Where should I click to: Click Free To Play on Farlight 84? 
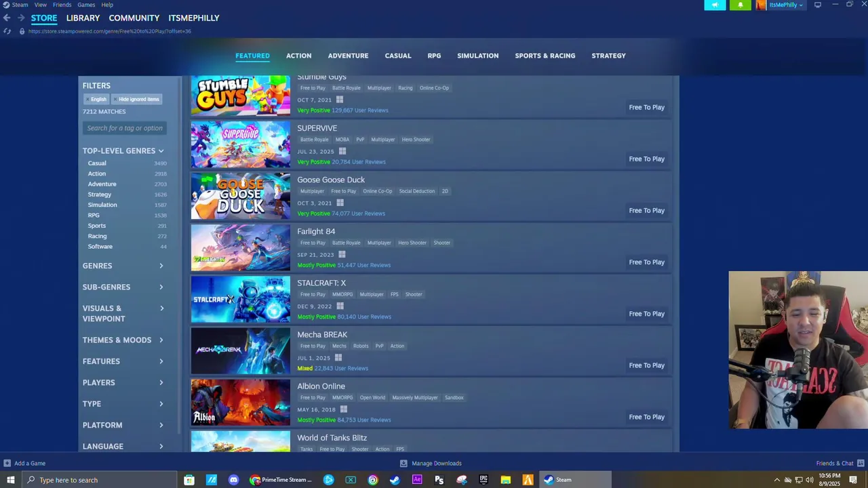click(x=646, y=262)
